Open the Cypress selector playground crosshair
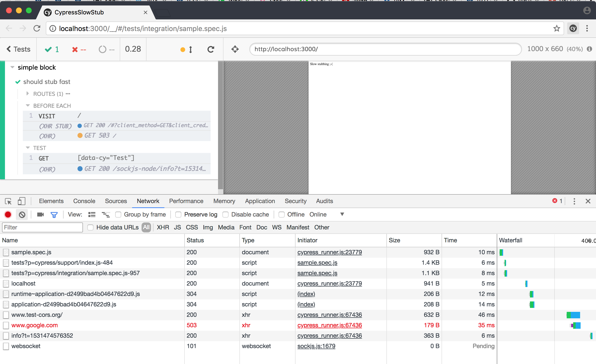Viewport: 596px width, 364px height. [x=235, y=49]
